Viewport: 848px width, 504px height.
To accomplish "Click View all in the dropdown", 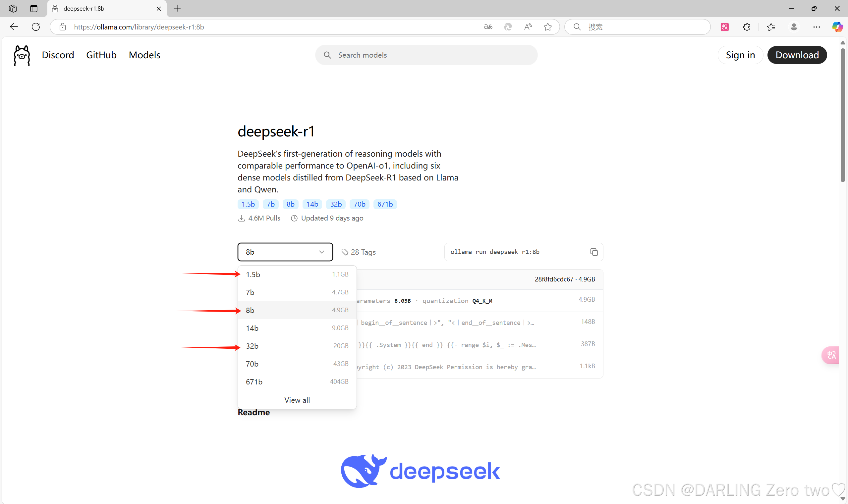I will point(297,400).
